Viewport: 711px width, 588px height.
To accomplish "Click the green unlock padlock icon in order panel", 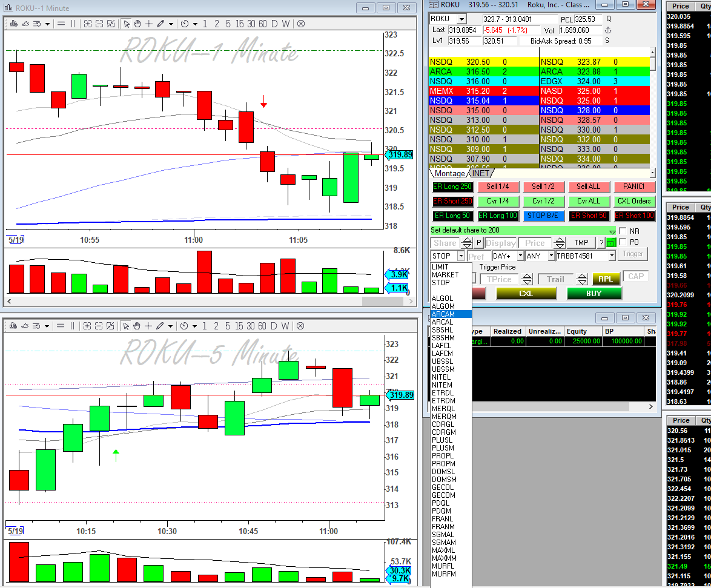I will pyautogui.click(x=611, y=243).
